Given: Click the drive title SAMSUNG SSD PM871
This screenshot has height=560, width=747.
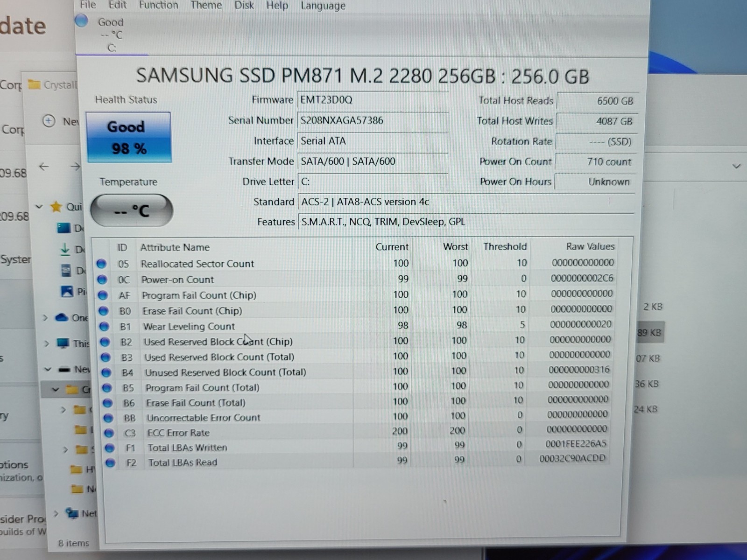Looking at the screenshot, I should (x=362, y=76).
